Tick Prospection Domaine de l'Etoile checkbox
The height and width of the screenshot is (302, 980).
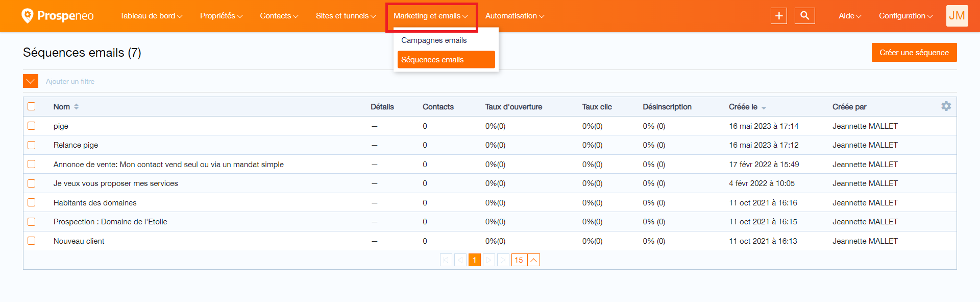click(x=32, y=222)
